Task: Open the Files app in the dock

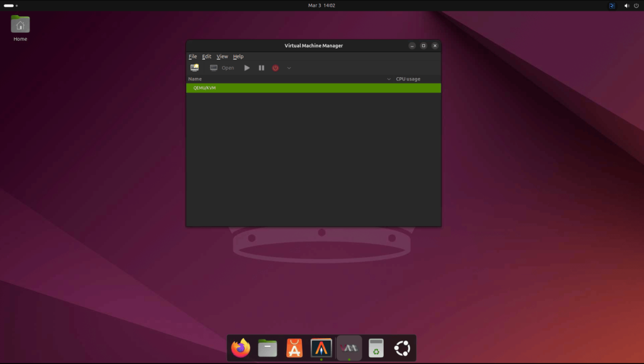Action: pyautogui.click(x=267, y=348)
